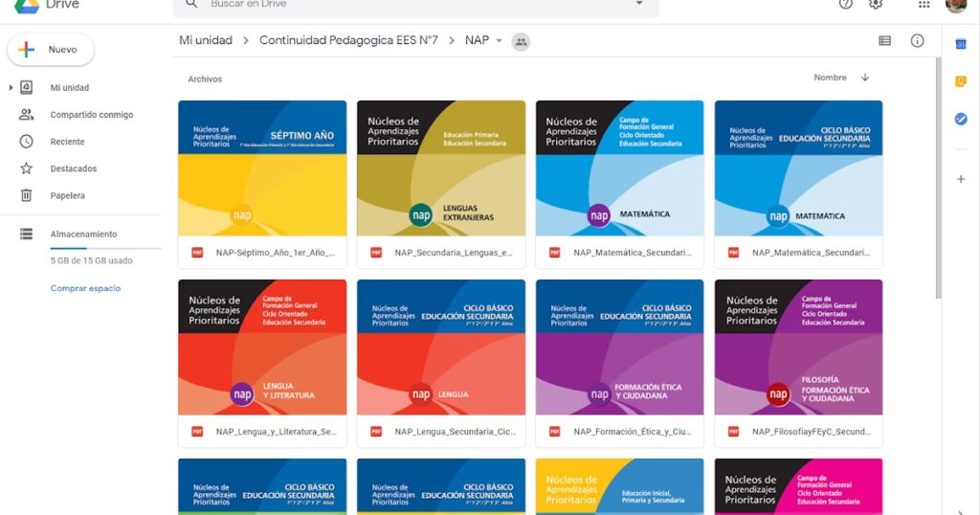
Task: Open the NAP folder dropdown arrow
Action: tap(499, 41)
